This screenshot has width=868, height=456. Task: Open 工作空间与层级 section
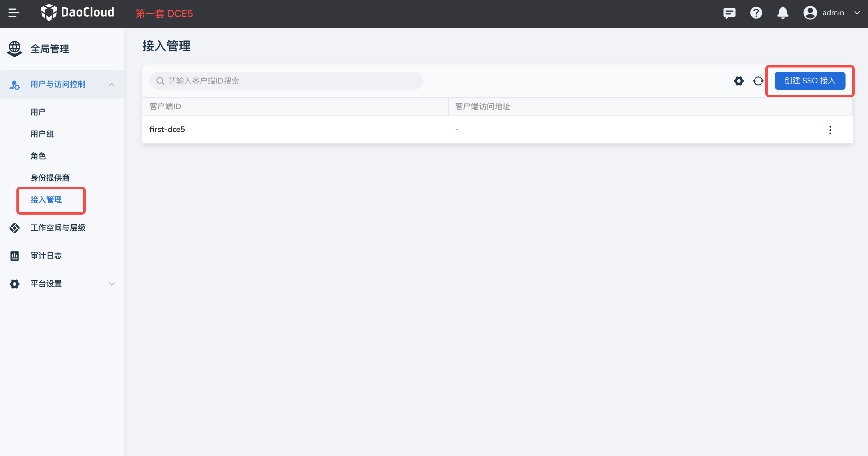[x=58, y=228]
